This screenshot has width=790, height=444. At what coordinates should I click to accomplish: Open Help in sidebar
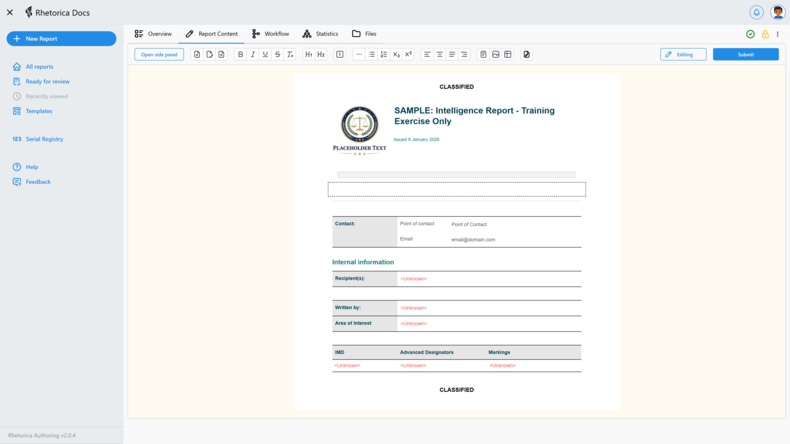(25, 167)
